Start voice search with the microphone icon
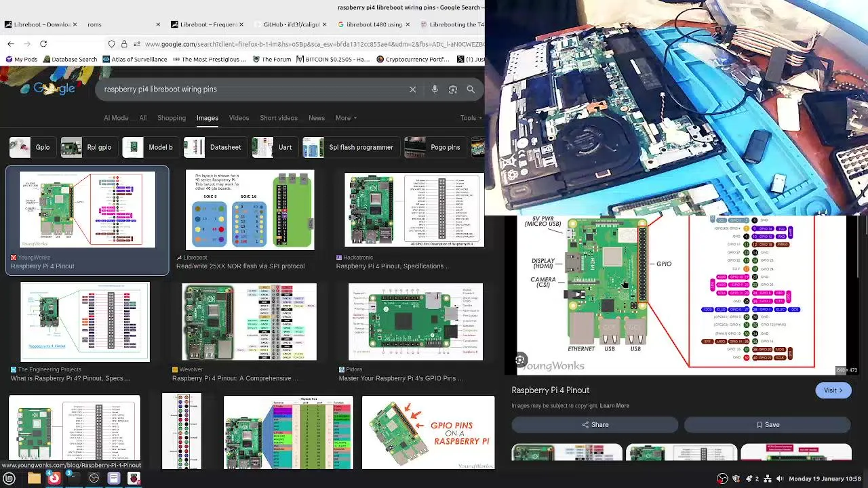 (x=435, y=89)
